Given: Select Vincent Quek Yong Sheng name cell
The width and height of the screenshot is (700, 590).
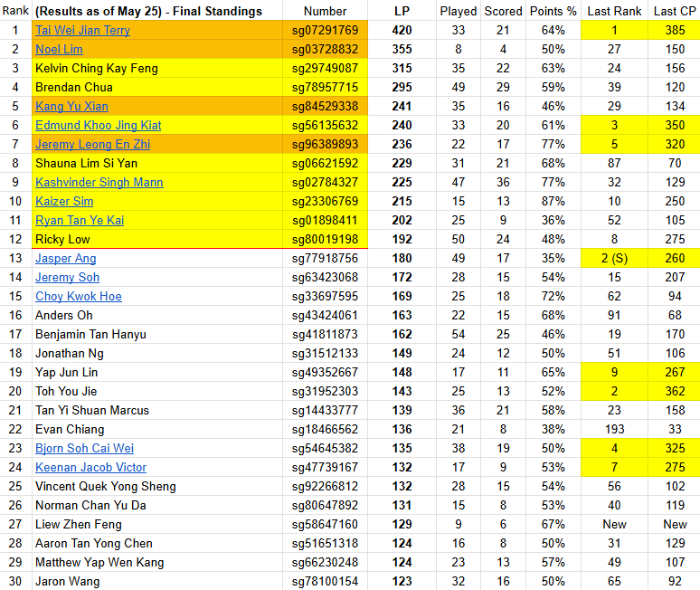Looking at the screenshot, I should coord(157,486).
